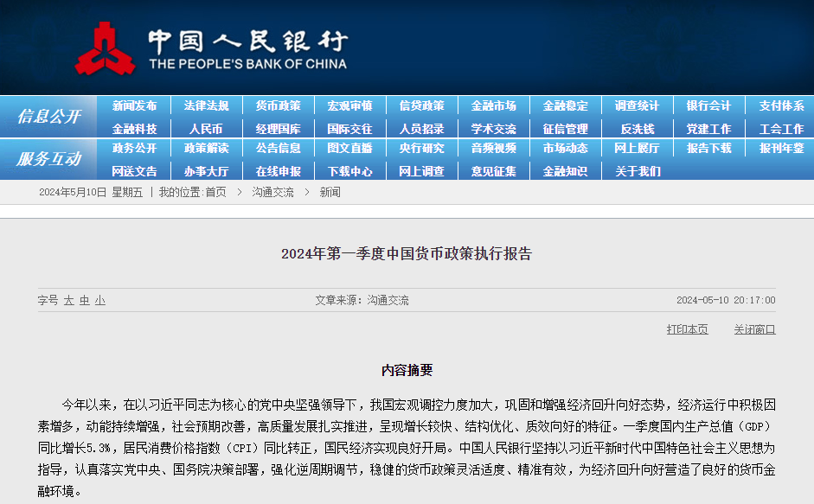Open 宏观审慎 navigation link
Image resolution: width=814 pixels, height=504 pixels.
[349, 105]
